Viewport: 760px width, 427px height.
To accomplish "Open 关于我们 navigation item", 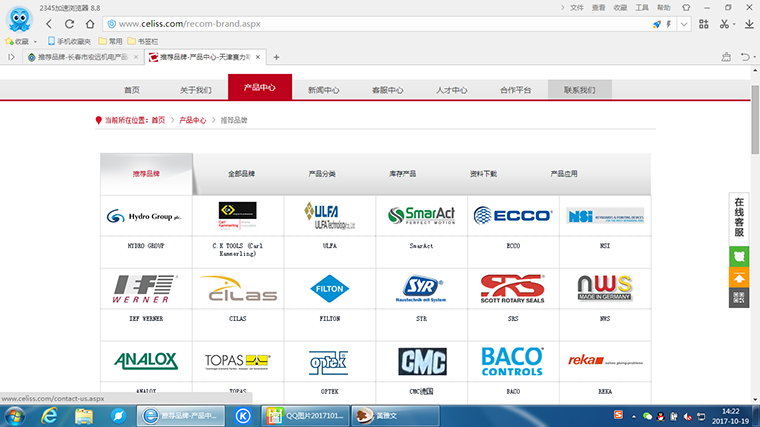I will pyautogui.click(x=196, y=90).
